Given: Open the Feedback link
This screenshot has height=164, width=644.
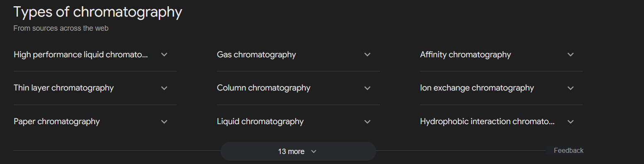Looking at the screenshot, I should pyautogui.click(x=569, y=150).
